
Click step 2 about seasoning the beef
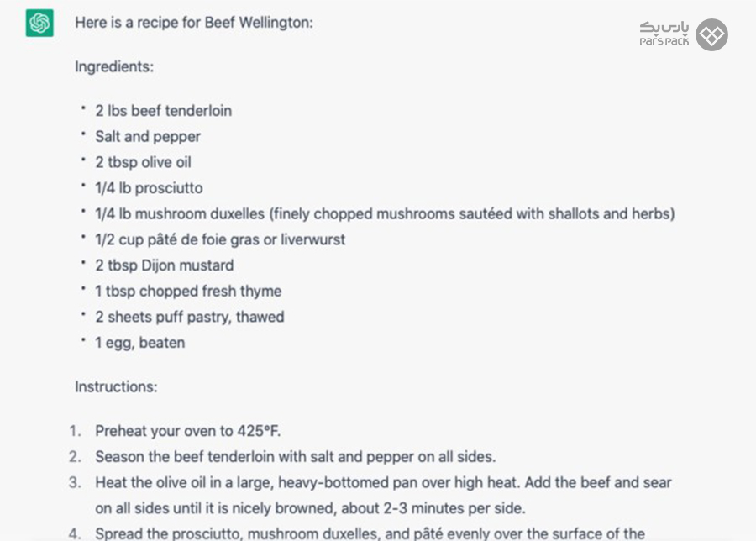pyautogui.click(x=295, y=457)
